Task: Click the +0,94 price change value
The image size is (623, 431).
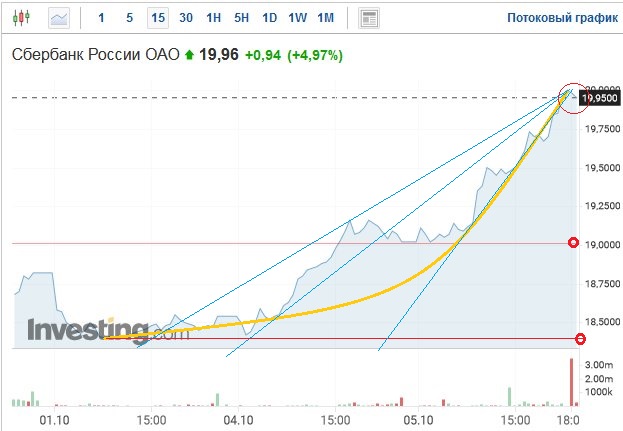Action: pos(263,55)
